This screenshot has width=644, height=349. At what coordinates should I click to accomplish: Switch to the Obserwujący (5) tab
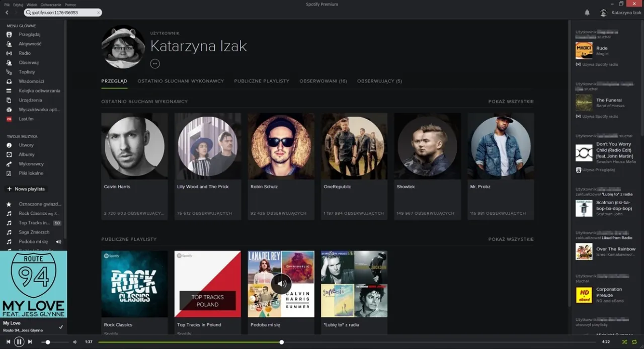tap(379, 81)
